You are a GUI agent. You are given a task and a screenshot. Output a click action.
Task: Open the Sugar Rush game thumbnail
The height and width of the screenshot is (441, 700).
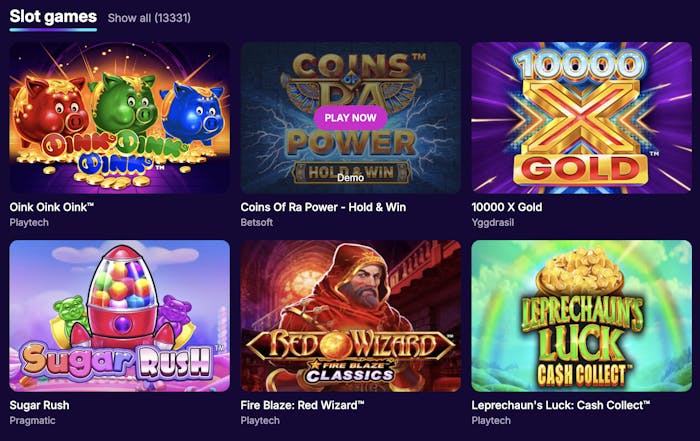point(120,316)
